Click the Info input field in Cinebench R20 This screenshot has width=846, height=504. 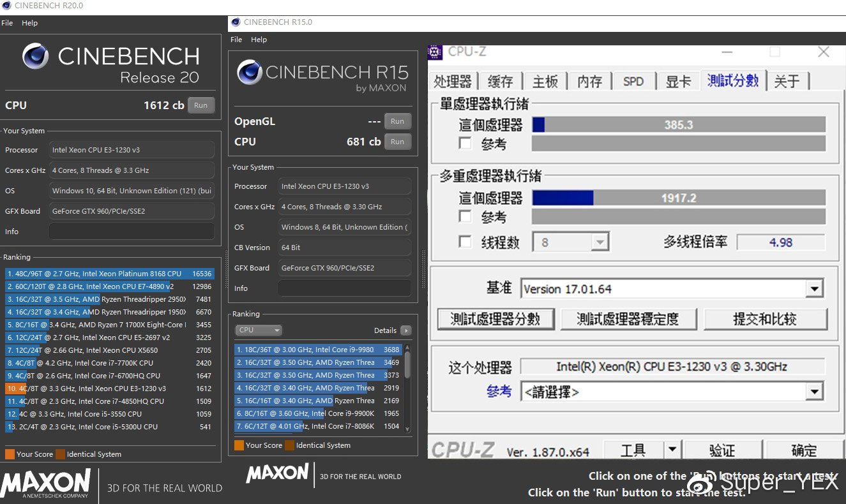pos(131,232)
